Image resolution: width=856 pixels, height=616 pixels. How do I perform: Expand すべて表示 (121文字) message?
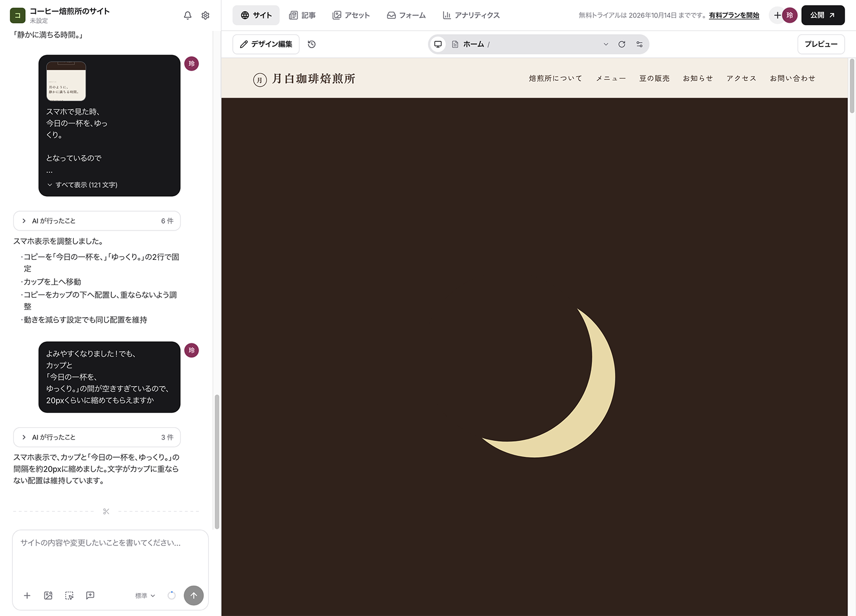[82, 185]
